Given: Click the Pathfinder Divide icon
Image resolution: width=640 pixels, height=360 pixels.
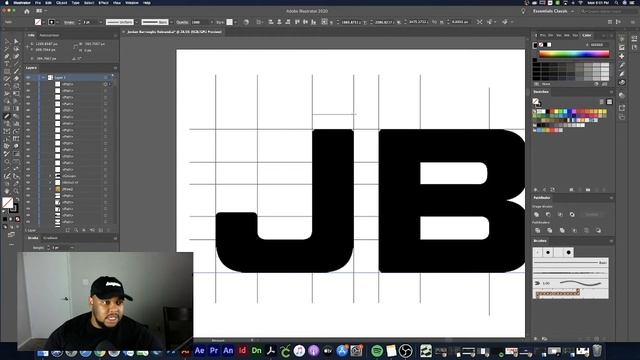Looking at the screenshot, I should 537,230.
